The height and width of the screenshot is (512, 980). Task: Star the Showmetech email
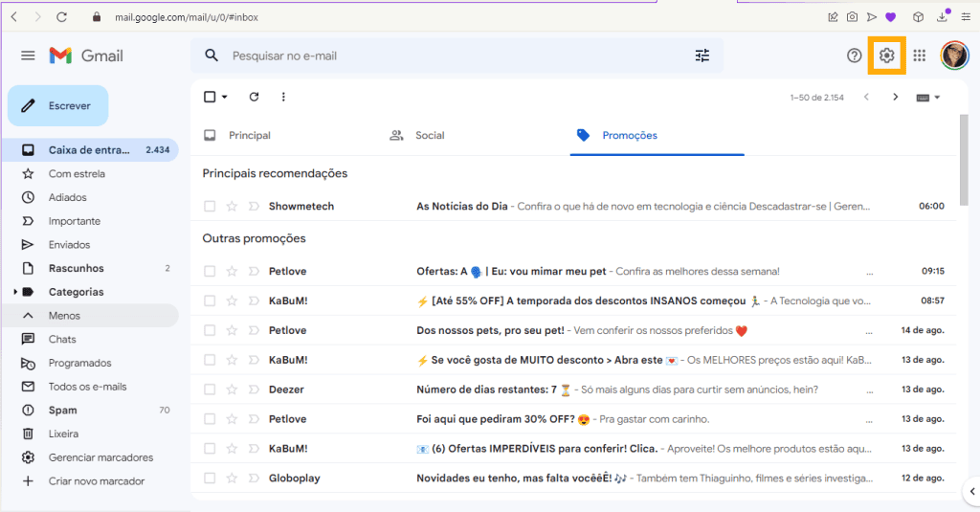[x=232, y=207]
